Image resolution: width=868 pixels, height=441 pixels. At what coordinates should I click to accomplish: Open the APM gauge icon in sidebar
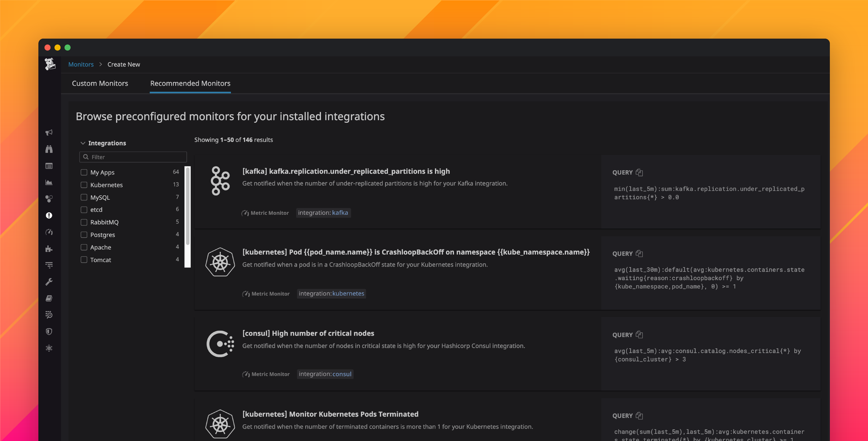49,232
